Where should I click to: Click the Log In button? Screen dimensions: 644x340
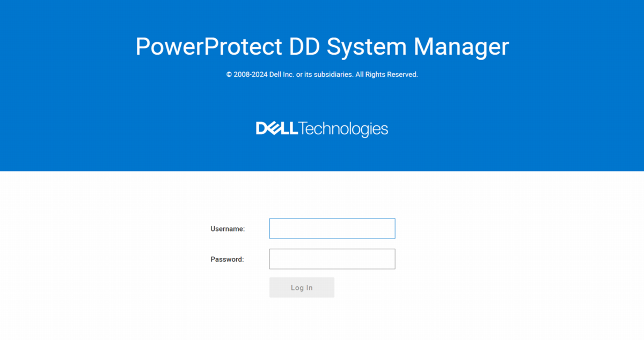[x=302, y=287]
